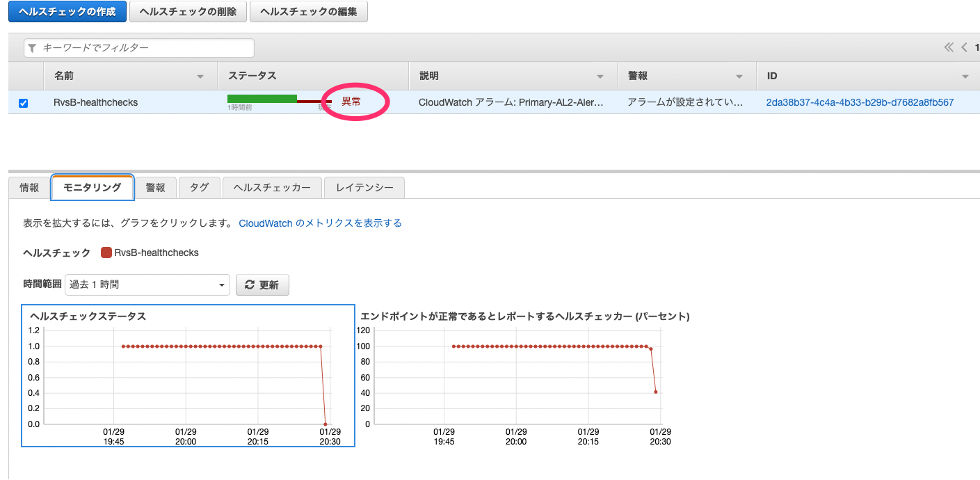Open the ヘルスチェッカー tab

click(x=271, y=187)
